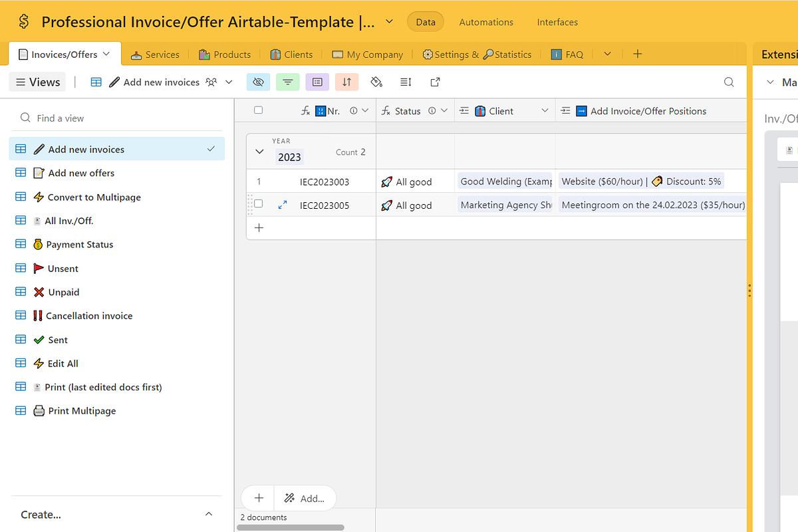Open the Unsent view
The height and width of the screenshot is (532, 798).
pyautogui.click(x=116, y=269)
